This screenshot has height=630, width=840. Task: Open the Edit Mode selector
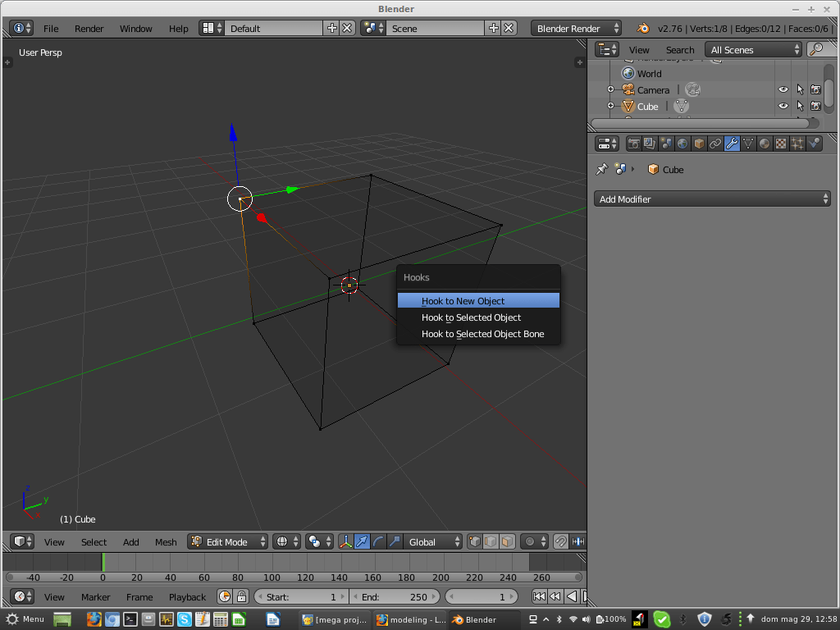point(227,541)
